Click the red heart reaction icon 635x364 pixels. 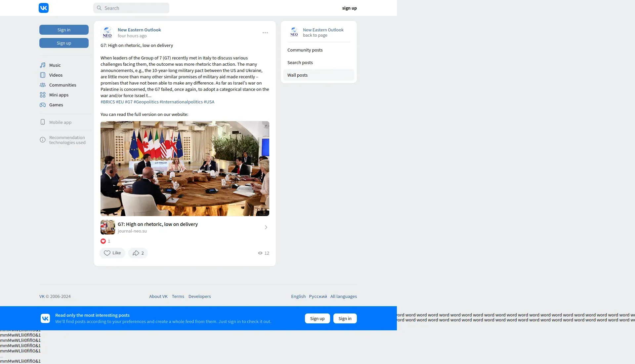103,241
